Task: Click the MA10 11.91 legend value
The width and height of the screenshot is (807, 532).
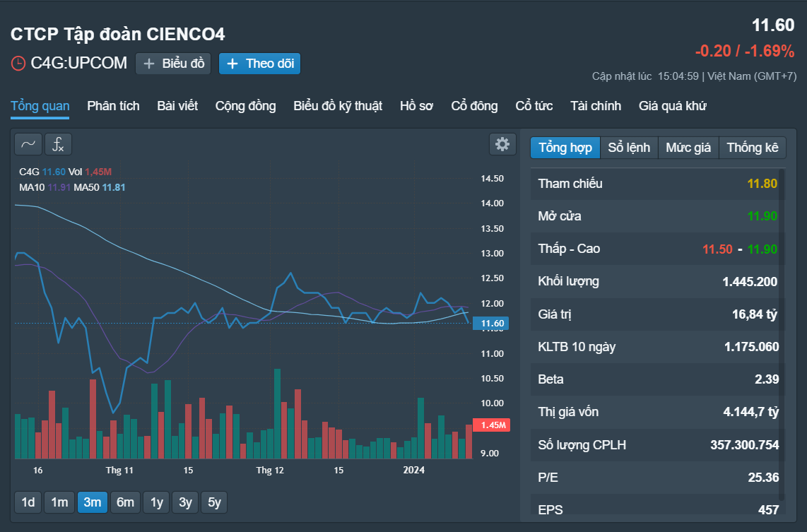Action: coord(59,187)
